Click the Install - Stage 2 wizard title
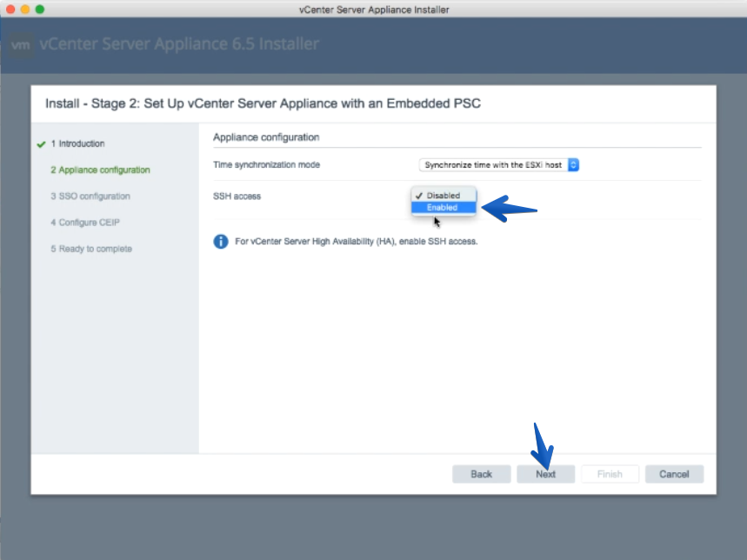747x560 pixels. coord(263,103)
